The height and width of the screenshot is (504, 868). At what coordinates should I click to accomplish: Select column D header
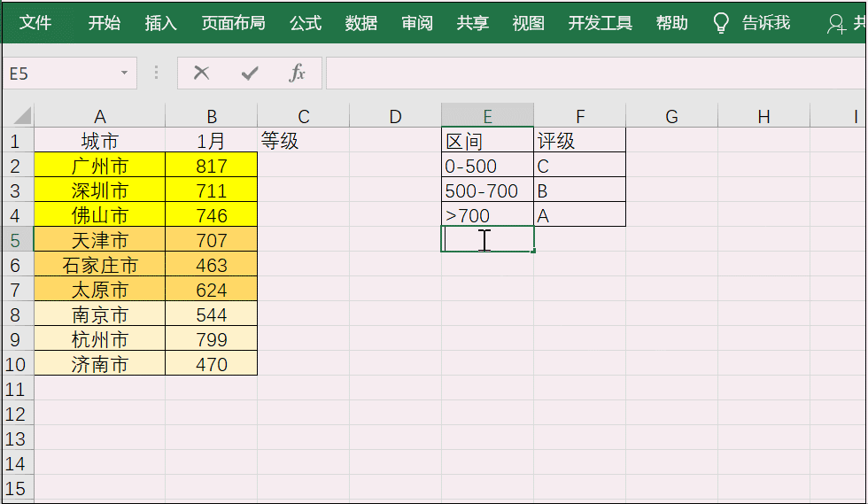pos(395,116)
